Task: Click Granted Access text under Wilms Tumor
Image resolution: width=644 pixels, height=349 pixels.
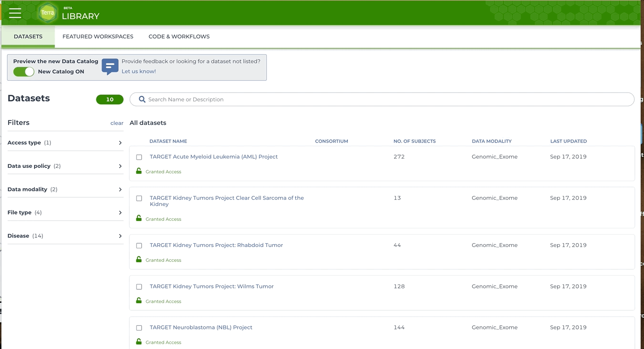Action: 163,301
